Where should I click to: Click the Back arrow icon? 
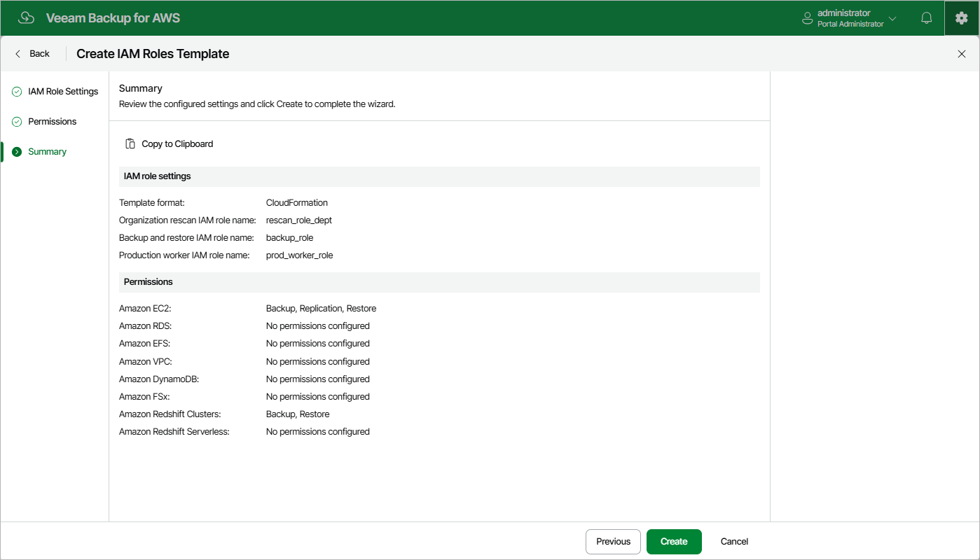(18, 54)
